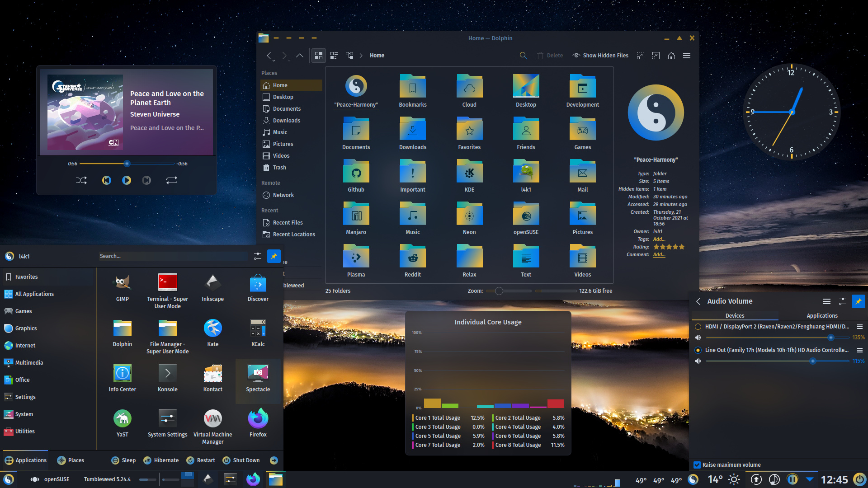Expand more session options arrow
This screenshot has height=488, width=868.
[x=274, y=460]
